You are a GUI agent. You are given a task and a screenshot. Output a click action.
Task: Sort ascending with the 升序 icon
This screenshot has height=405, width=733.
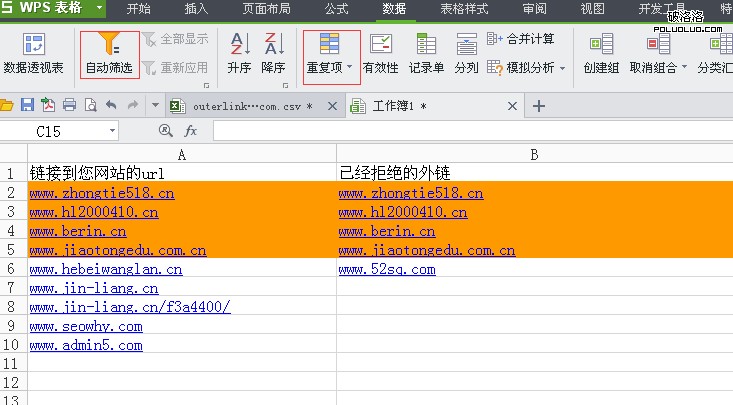click(x=239, y=46)
